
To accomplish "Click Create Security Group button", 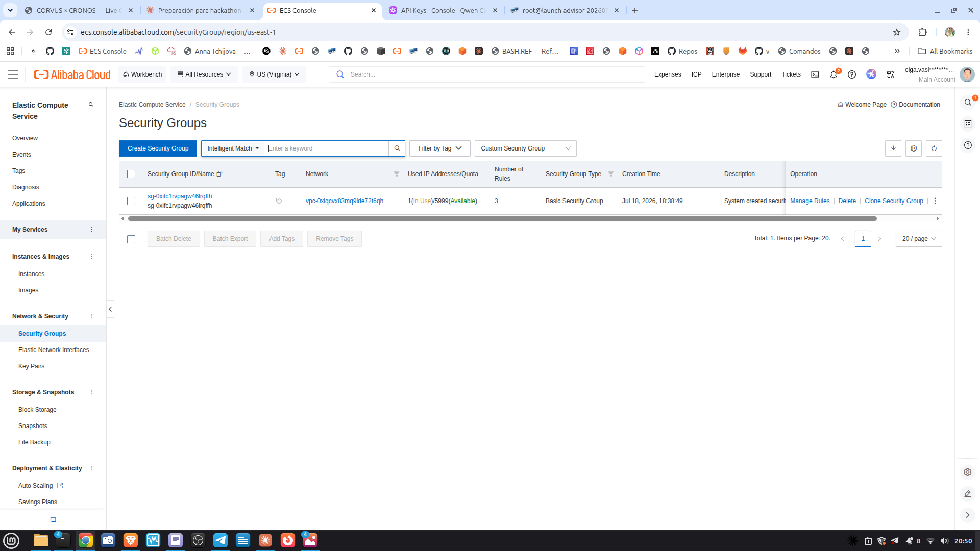I will click(158, 148).
